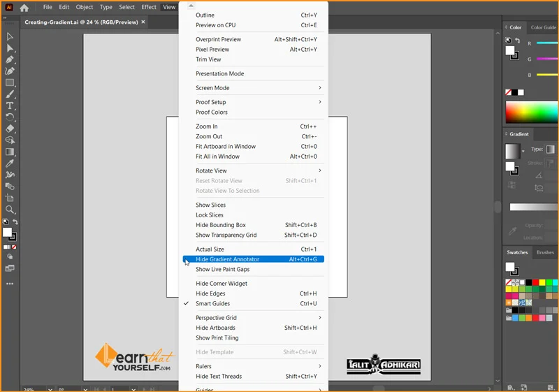This screenshot has height=392, width=559.
Task: Click Hide Gradient Annotator menu item
Action: click(227, 259)
